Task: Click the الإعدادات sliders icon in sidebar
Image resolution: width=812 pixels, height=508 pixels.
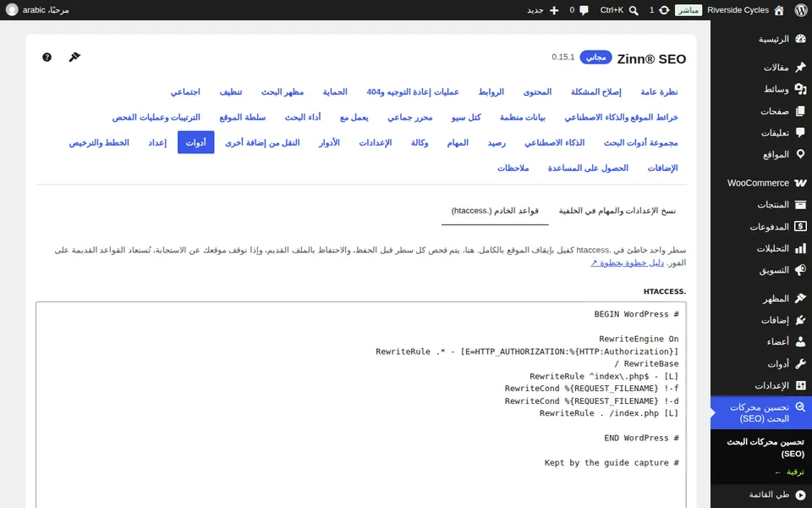Action: (801, 386)
